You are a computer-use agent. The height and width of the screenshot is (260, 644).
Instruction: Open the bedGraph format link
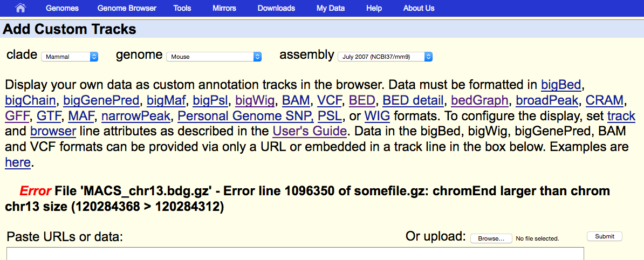[479, 100]
